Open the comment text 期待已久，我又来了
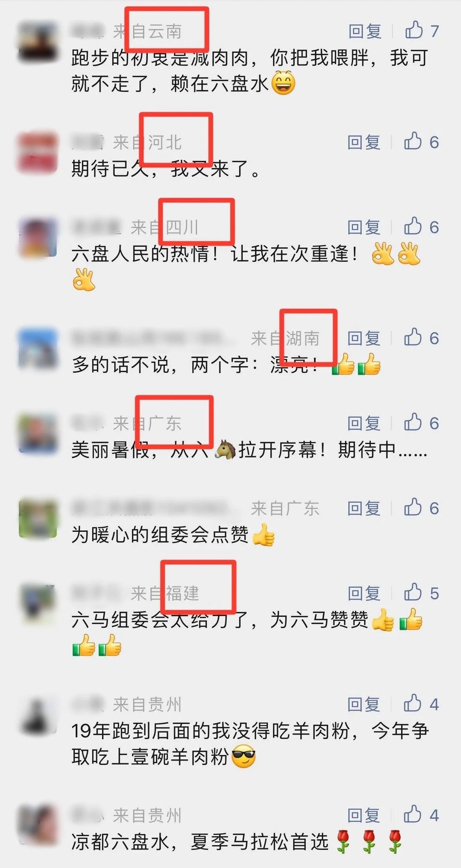The width and height of the screenshot is (461, 868). coord(165,169)
